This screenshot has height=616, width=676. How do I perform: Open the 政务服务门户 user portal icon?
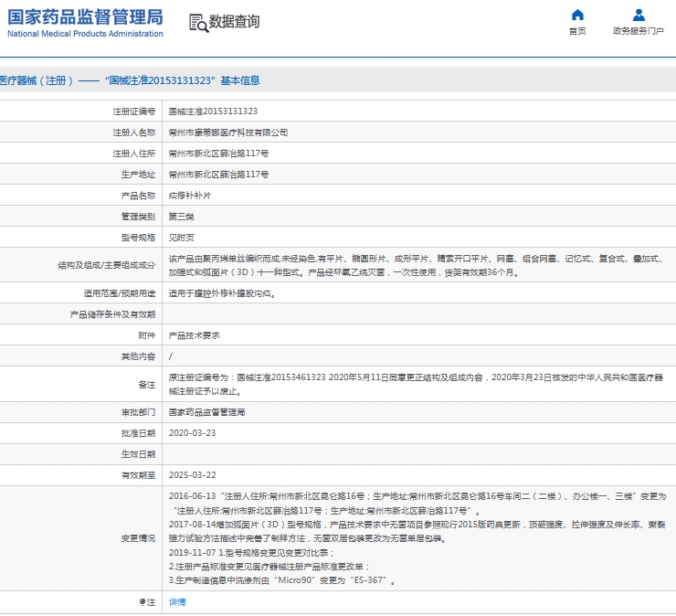click(x=639, y=16)
